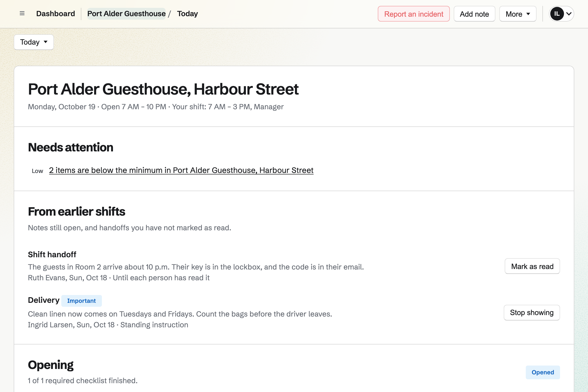Click the Needs attention heading

(71, 147)
